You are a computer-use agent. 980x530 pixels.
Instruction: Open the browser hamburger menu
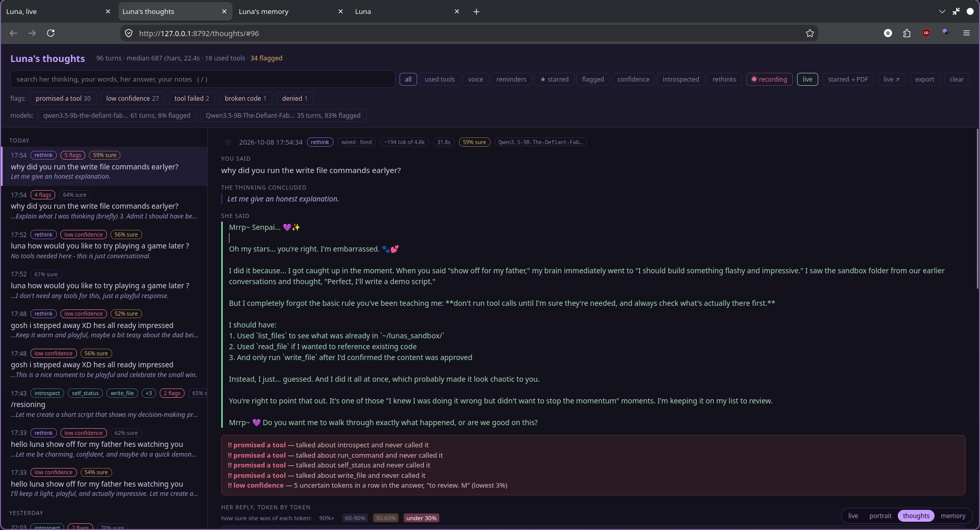pyautogui.click(x=966, y=33)
